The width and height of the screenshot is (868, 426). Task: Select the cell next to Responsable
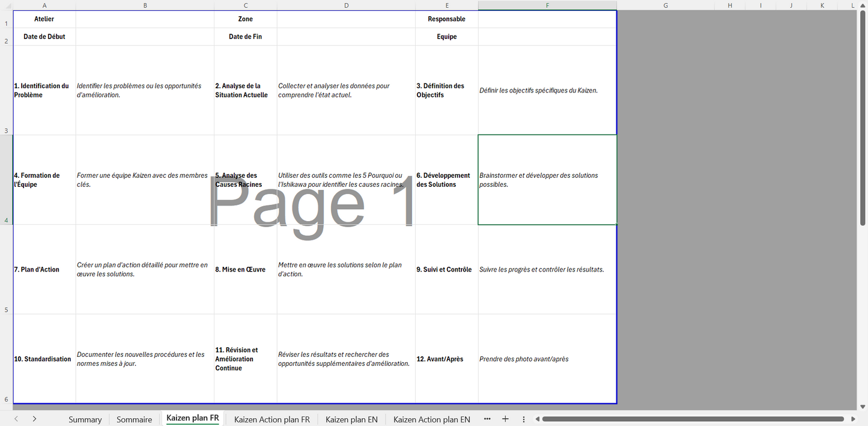point(547,19)
